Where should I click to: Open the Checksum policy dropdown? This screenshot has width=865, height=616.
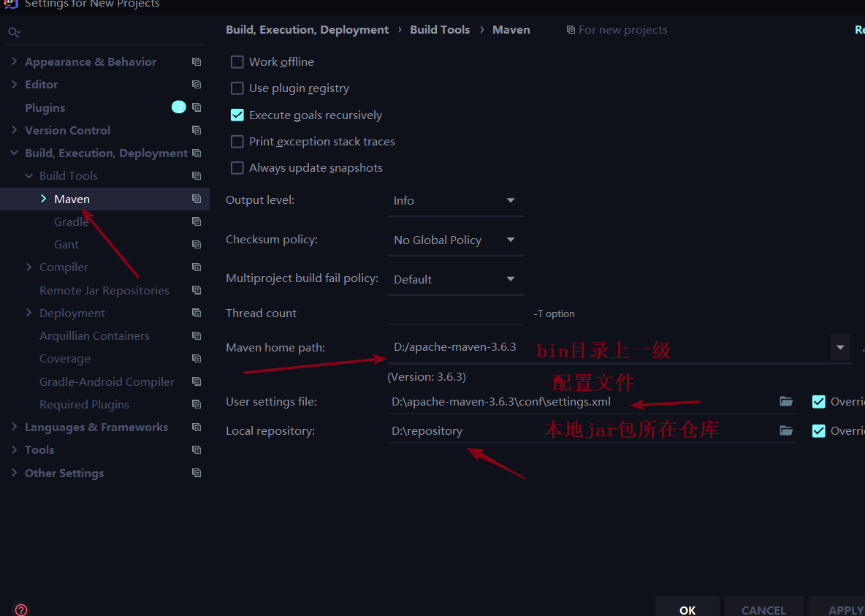[x=455, y=240]
